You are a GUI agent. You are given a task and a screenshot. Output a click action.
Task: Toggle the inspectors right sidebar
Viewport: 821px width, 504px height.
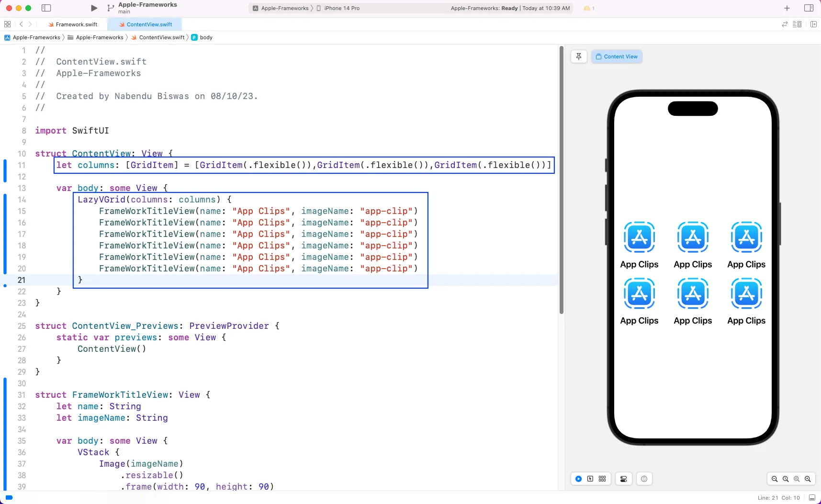click(809, 8)
